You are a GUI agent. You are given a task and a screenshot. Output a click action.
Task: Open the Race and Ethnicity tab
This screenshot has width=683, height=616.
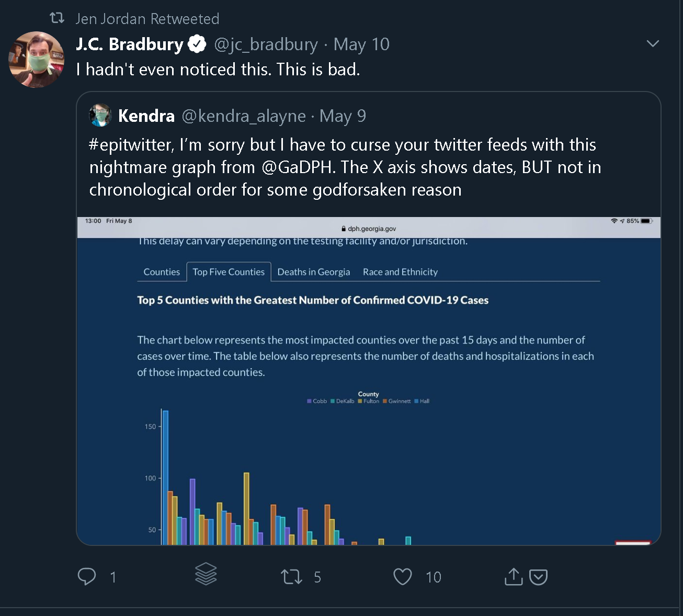[400, 272]
